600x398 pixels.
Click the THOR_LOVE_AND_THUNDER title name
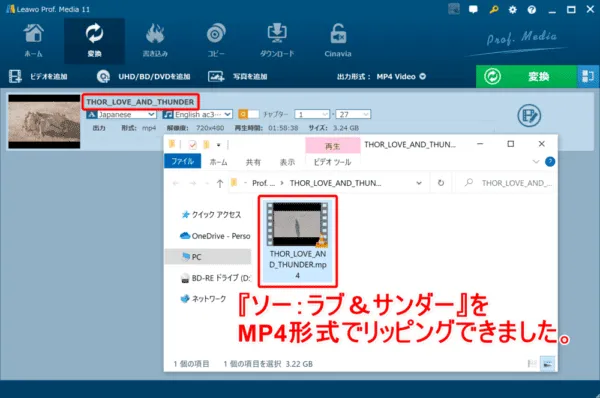pyautogui.click(x=140, y=102)
